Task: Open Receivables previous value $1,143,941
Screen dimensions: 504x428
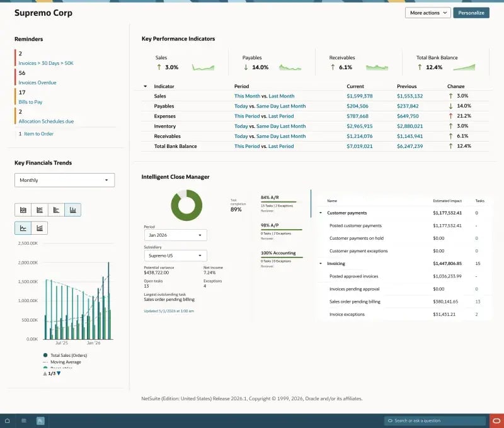Action: [x=410, y=136]
